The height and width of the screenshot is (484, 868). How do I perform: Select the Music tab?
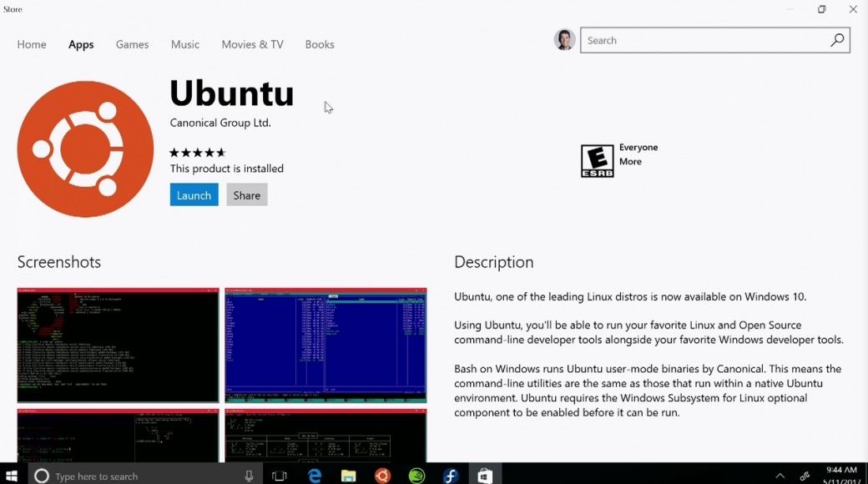pyautogui.click(x=185, y=44)
